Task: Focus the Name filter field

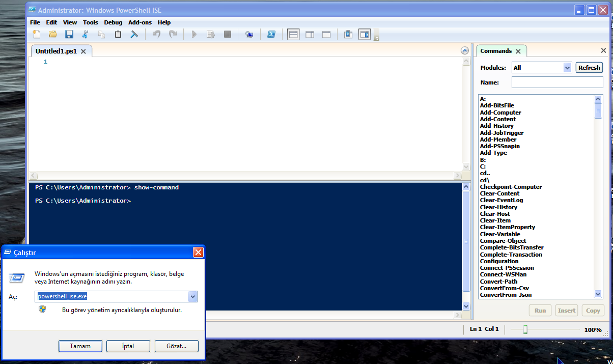Action: (557, 82)
